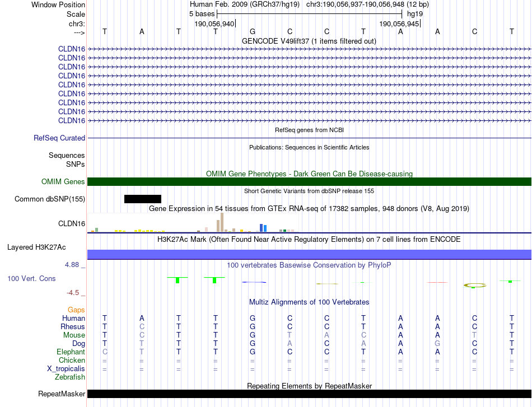
Task: Click the Layered H3K27Ac side label
Action: tap(36, 247)
